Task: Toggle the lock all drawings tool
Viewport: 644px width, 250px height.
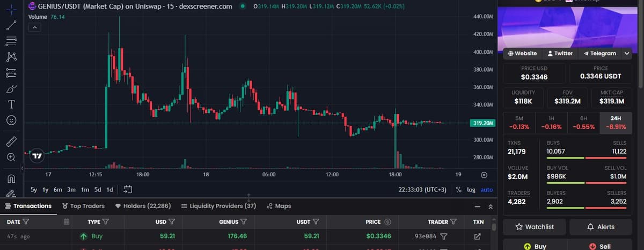Action: (x=12, y=193)
